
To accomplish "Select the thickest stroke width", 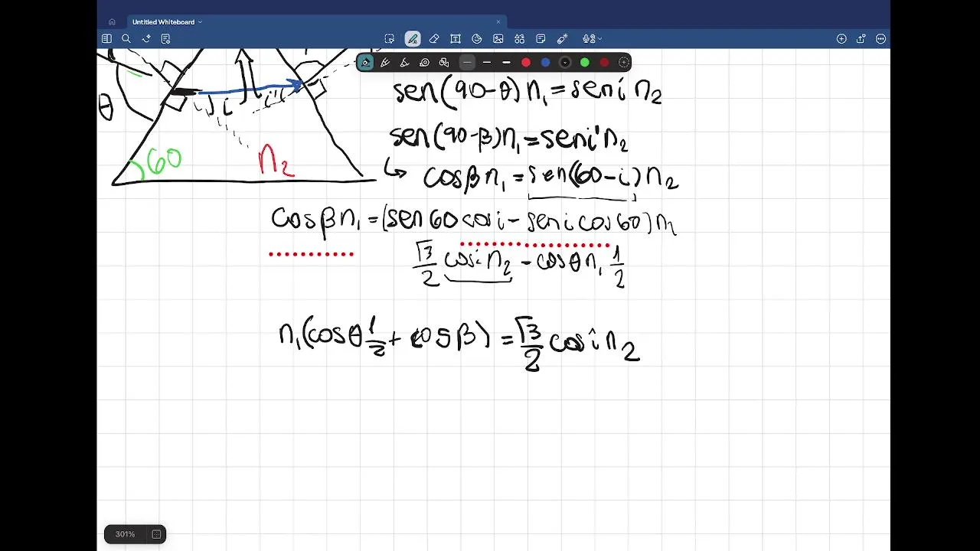I will 506,63.
